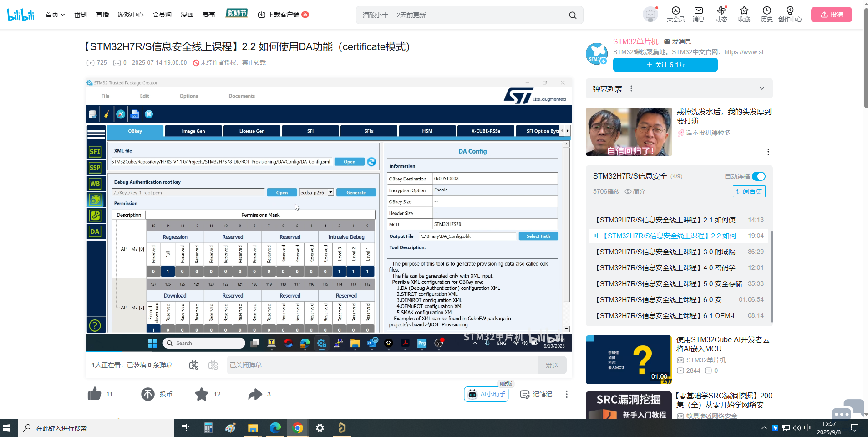868x437 pixels.
Task: Open the user avatar in header
Action: coord(650,15)
